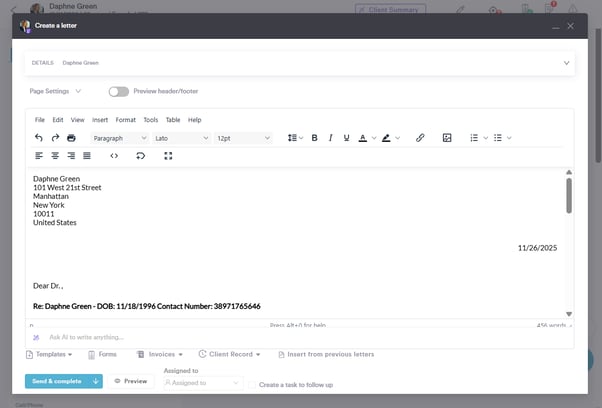Open the Insert menu

coord(100,120)
